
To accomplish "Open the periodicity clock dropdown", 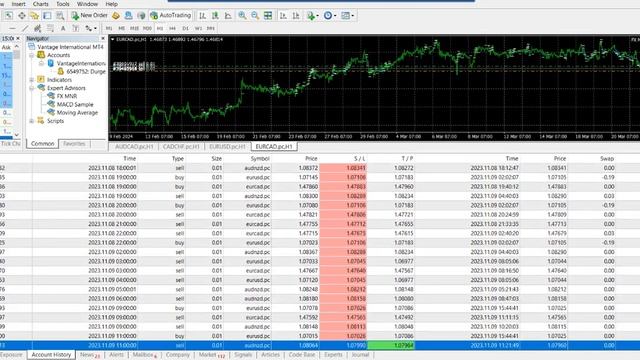I will (x=330, y=16).
